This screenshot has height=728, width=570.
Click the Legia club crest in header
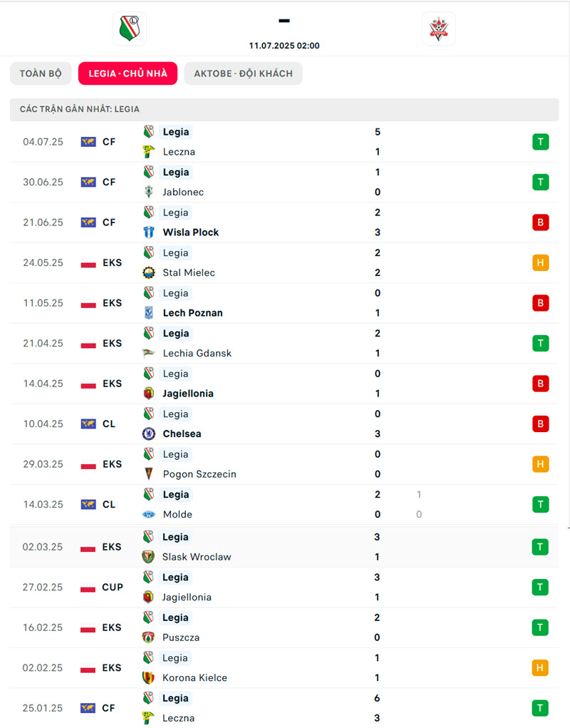[x=130, y=29]
